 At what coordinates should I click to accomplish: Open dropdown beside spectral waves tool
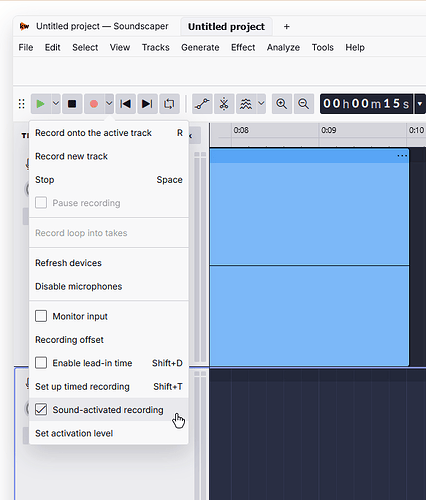[x=261, y=104]
